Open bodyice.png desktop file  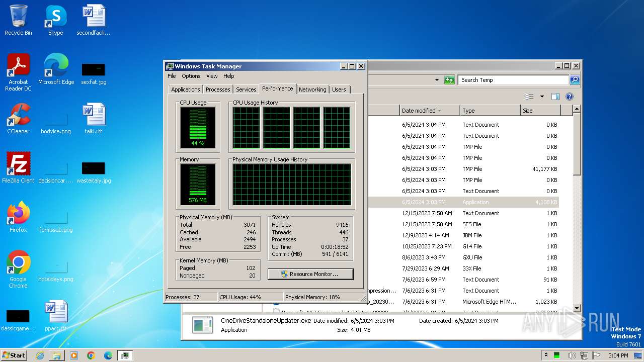(56, 123)
